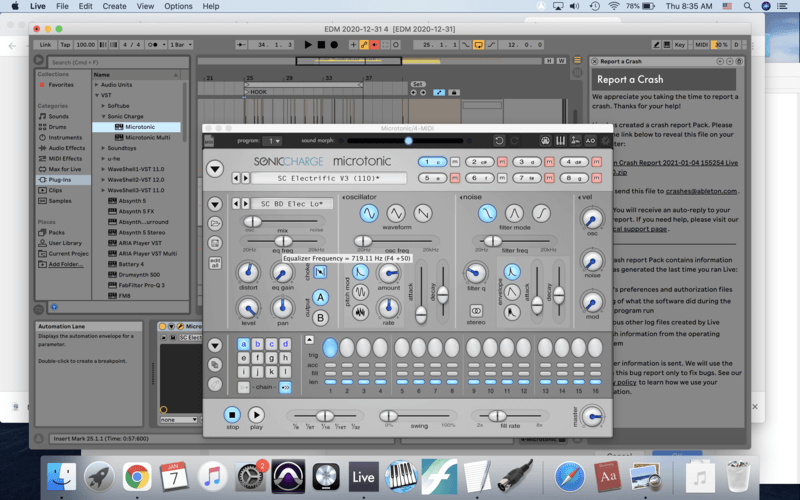
Task: Click the edit all button
Action: pos(215,263)
